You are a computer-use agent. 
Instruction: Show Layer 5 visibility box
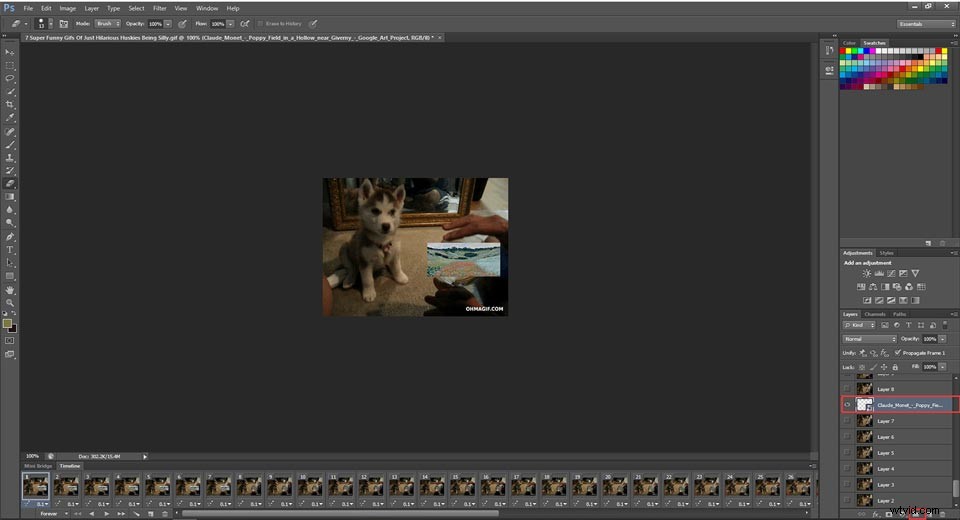coord(847,453)
